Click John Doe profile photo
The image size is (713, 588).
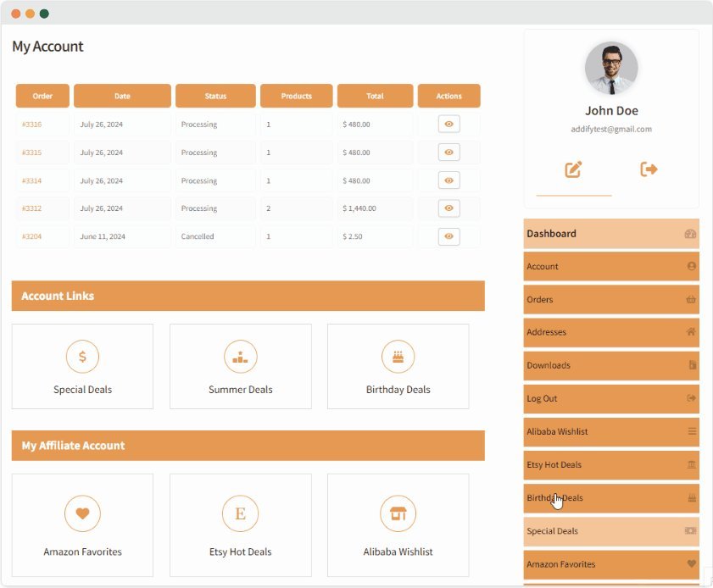click(611, 68)
